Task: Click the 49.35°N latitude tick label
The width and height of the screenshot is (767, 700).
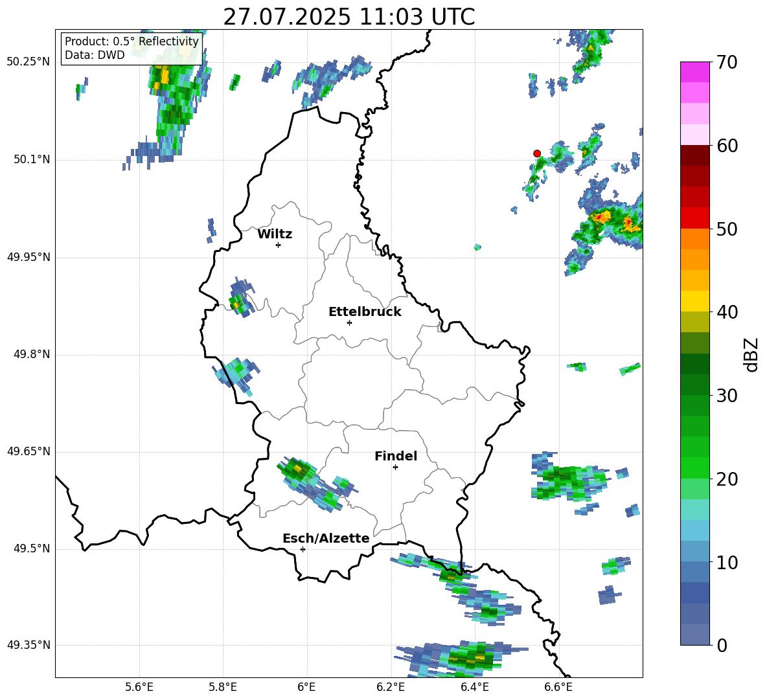Action: (29, 645)
